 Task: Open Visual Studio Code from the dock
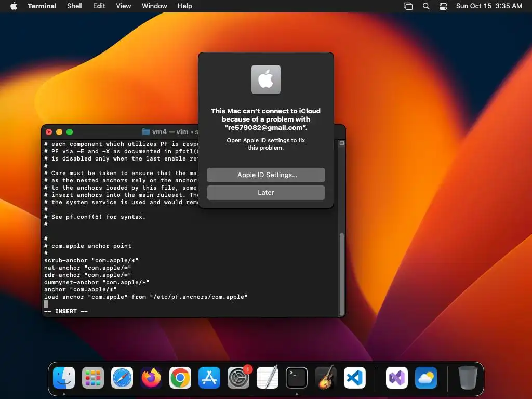point(355,378)
